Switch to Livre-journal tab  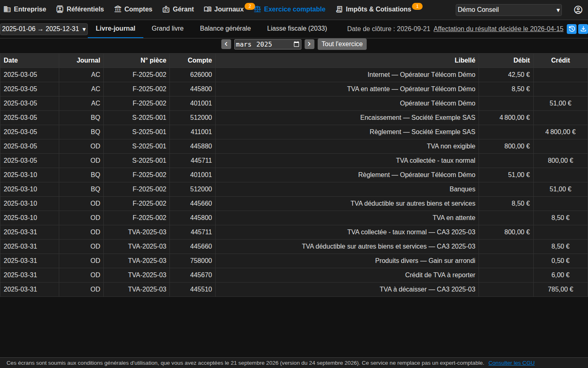coord(116,29)
